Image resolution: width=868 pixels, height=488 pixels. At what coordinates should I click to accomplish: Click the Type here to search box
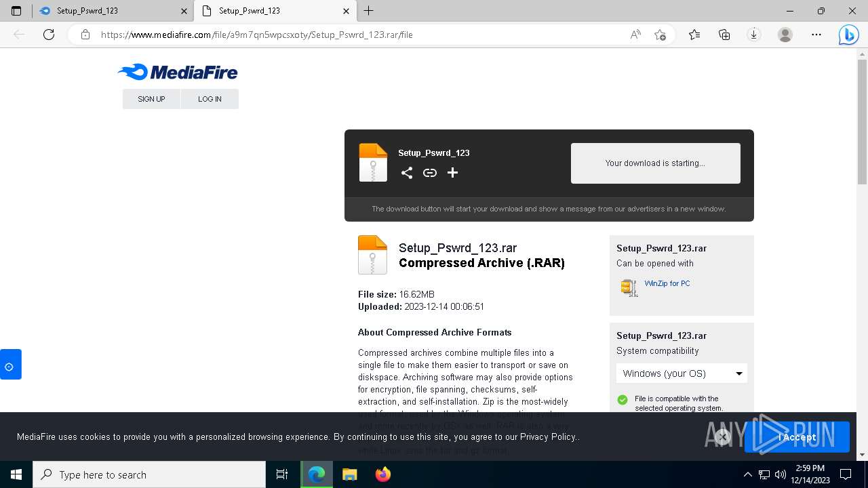(x=149, y=474)
